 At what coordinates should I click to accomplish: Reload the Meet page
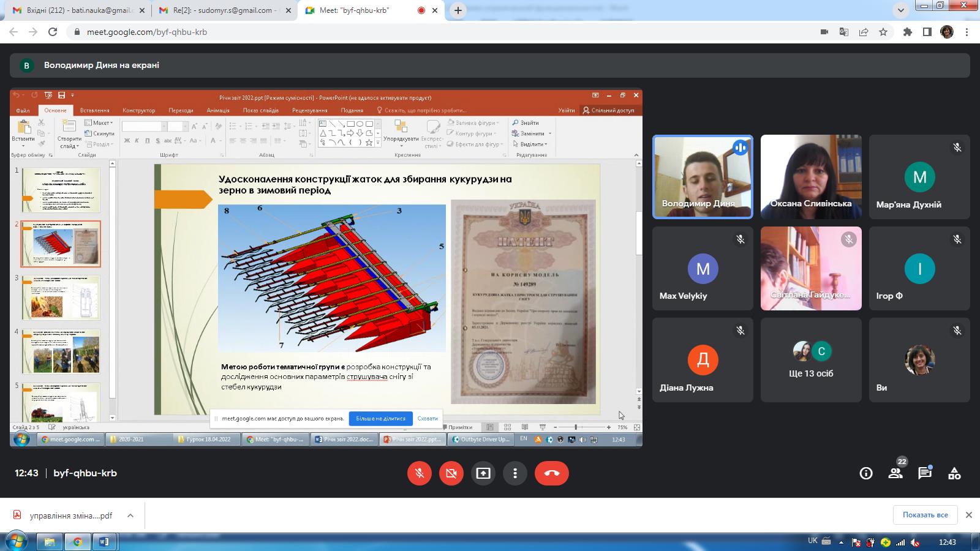tap(53, 32)
